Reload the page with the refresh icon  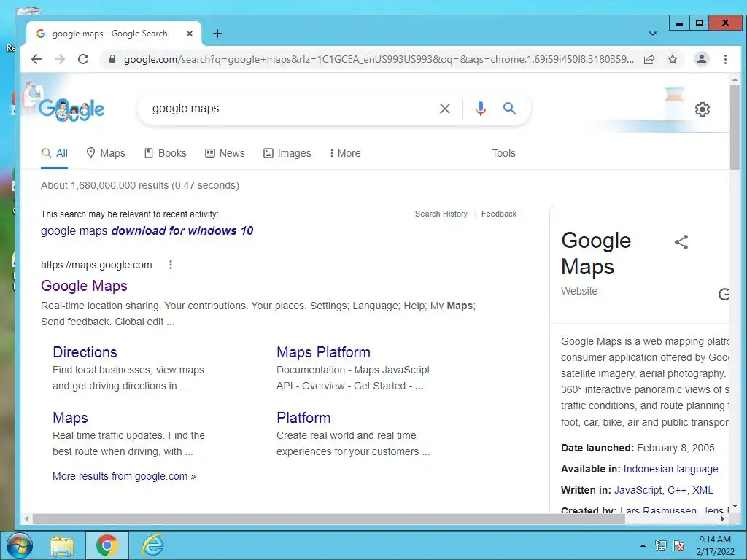click(x=83, y=59)
